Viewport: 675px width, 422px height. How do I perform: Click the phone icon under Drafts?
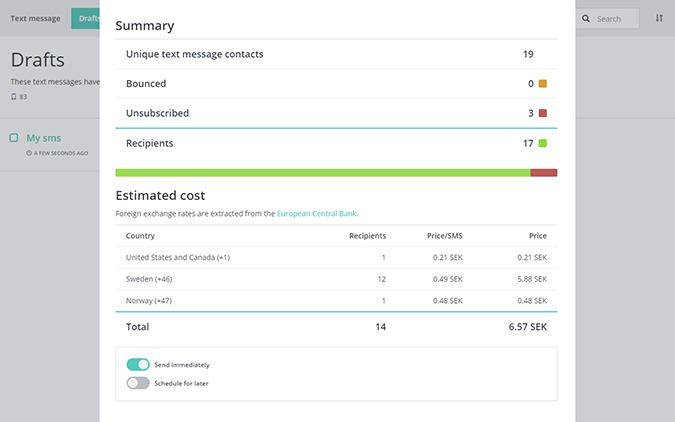tap(14, 97)
